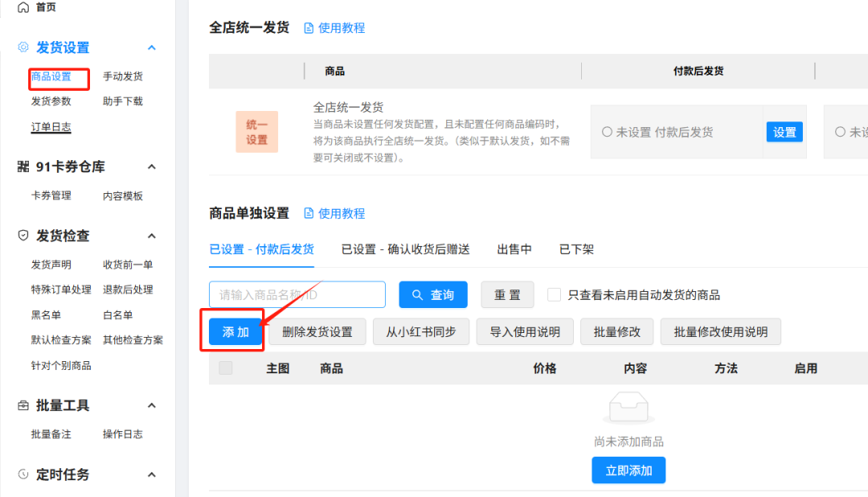
Task: Click document icon beside 全店统一发货 使用教程
Action: click(x=309, y=28)
